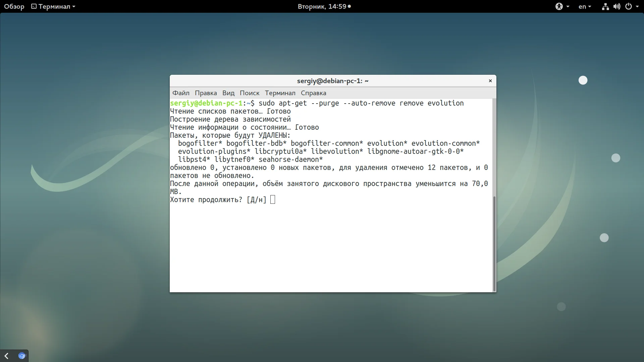This screenshot has height=362, width=644.
Task: Open the en keyboard layout dropdown
Action: [x=585, y=6]
